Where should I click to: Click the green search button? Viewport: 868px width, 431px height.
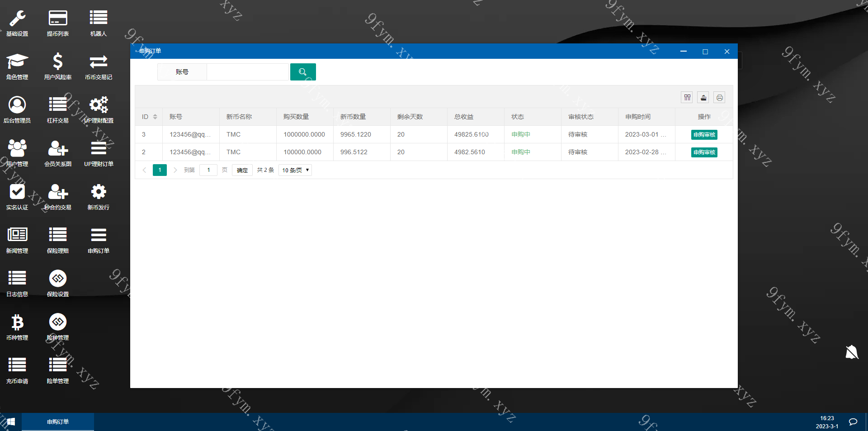pyautogui.click(x=303, y=72)
